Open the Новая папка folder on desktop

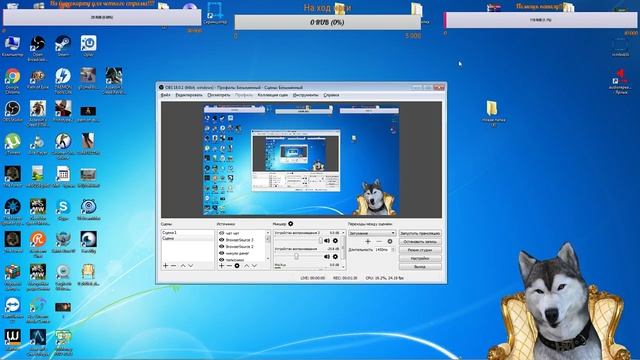[x=493, y=113]
